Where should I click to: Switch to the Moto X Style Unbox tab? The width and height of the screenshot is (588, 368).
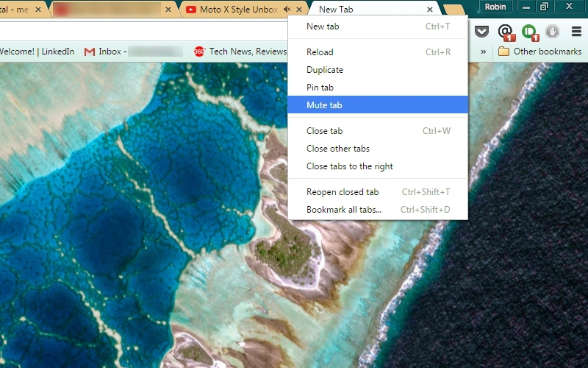[x=238, y=10]
